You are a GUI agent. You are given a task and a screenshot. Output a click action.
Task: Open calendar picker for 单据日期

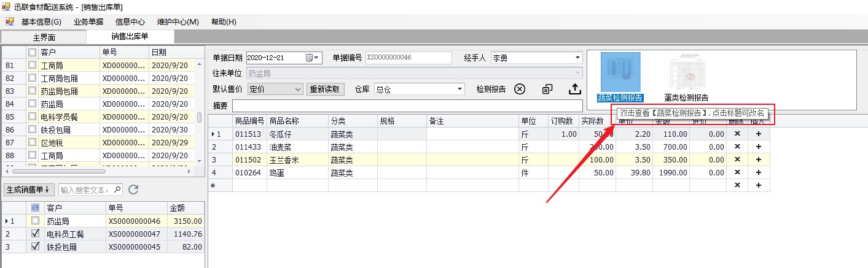(x=310, y=58)
